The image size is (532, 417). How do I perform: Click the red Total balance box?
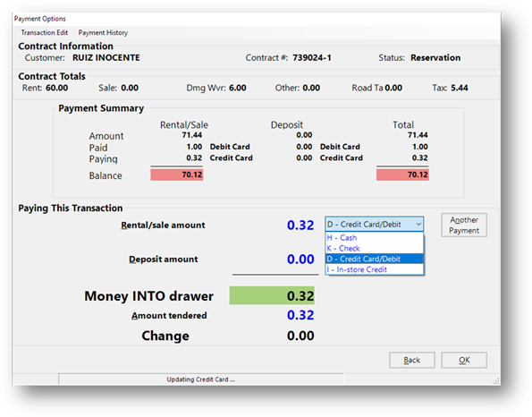pyautogui.click(x=402, y=174)
